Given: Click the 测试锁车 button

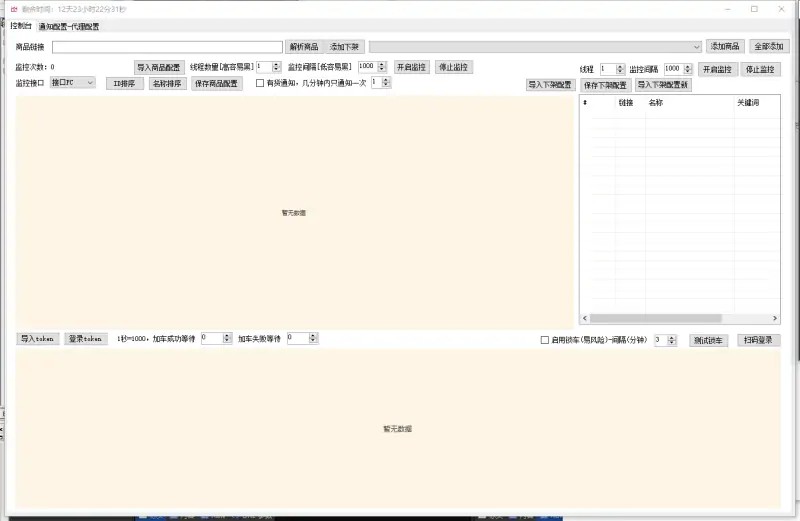Looking at the screenshot, I should [x=708, y=340].
